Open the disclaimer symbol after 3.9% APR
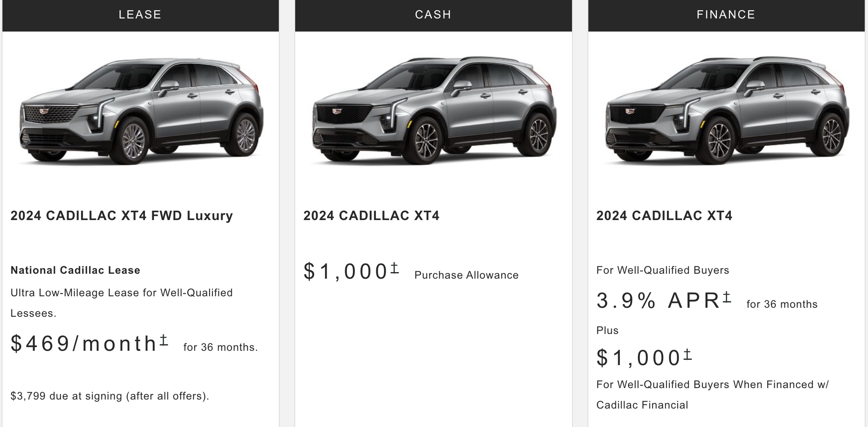 tap(727, 297)
